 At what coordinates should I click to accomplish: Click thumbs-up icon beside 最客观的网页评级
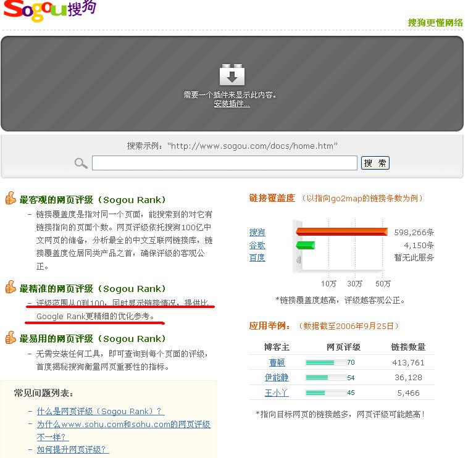tap(10, 199)
